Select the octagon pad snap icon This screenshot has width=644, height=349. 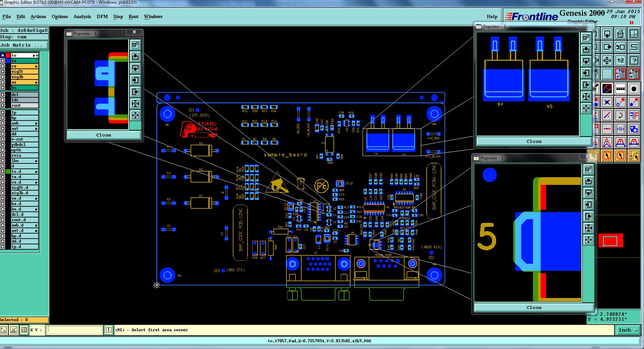pyautogui.click(x=634, y=89)
